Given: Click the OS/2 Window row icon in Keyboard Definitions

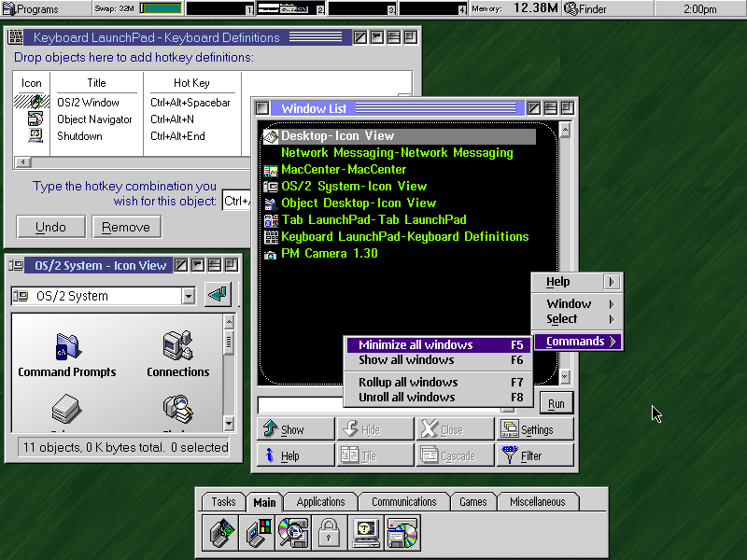Looking at the screenshot, I should click(x=35, y=102).
